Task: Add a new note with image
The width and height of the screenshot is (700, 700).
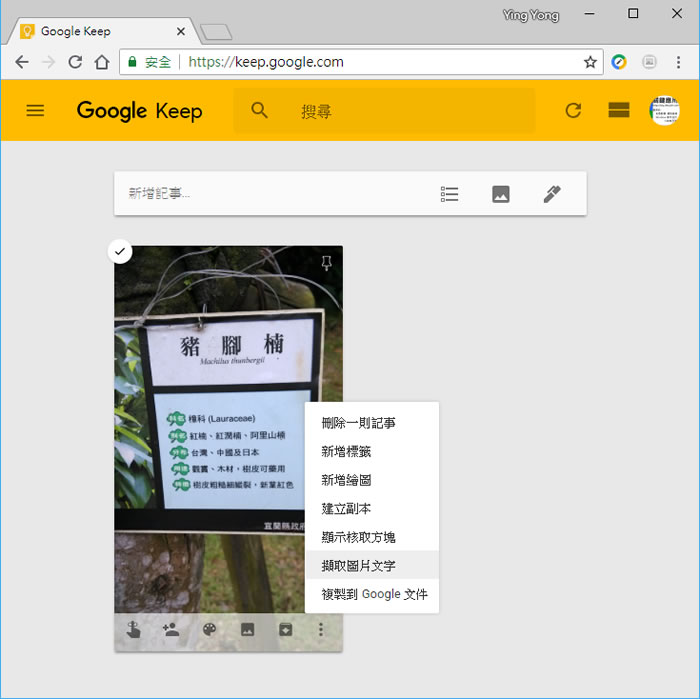Action: point(501,194)
